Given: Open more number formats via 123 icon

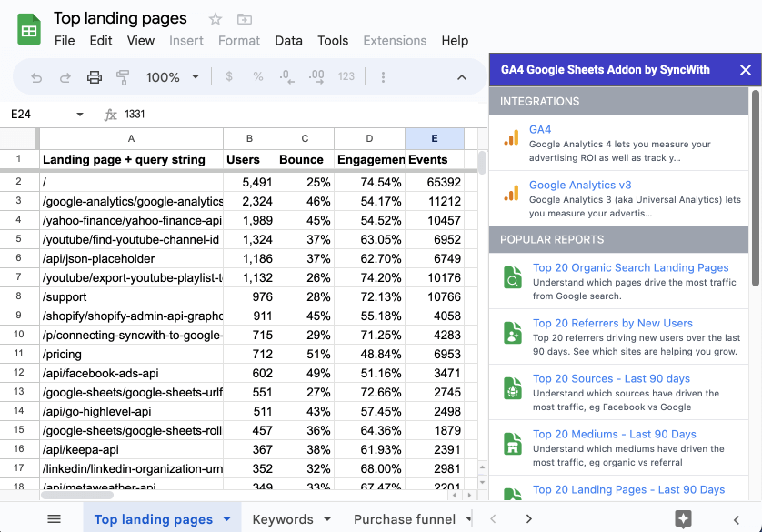Looking at the screenshot, I should (x=346, y=77).
